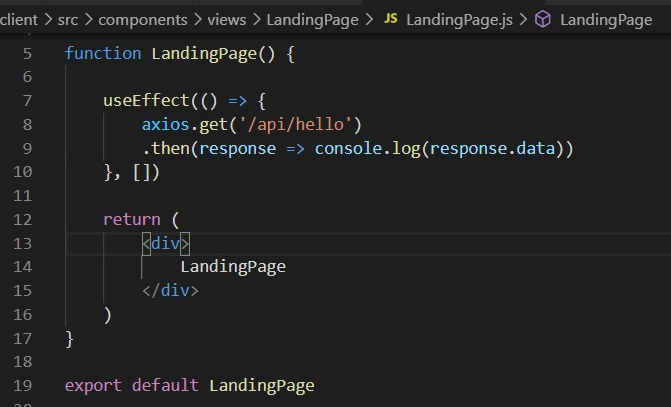Click the 'return' keyword on line 12
This screenshot has height=407, width=671.
[132, 220]
